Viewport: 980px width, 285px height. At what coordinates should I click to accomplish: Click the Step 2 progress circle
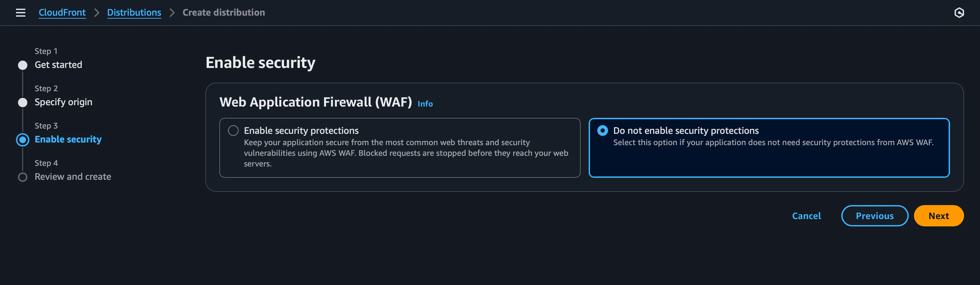23,102
